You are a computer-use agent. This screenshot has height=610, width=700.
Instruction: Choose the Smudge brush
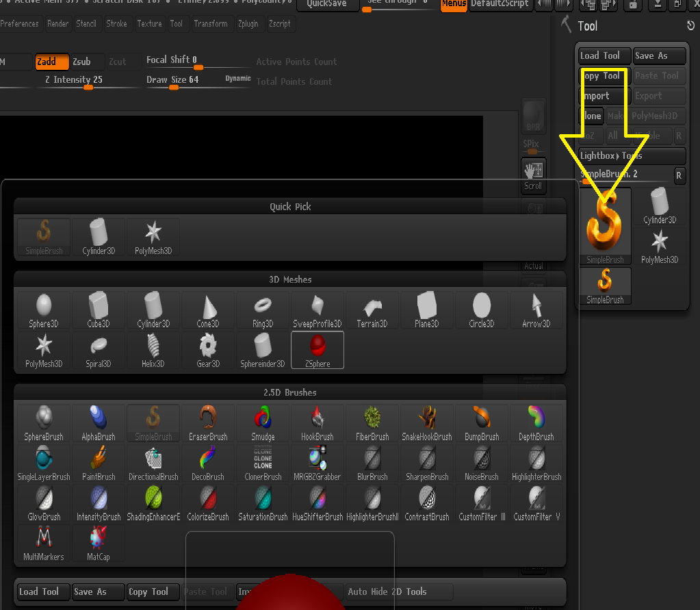[x=263, y=423]
